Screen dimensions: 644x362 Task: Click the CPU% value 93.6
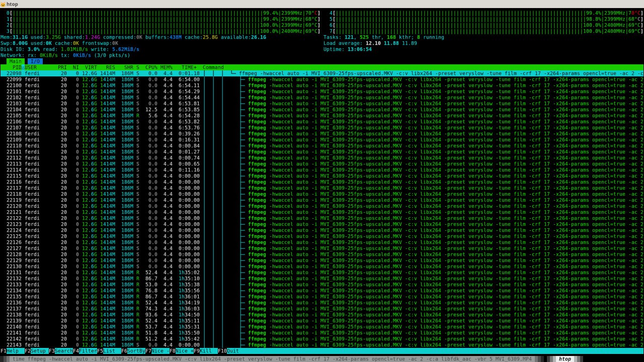click(151, 315)
